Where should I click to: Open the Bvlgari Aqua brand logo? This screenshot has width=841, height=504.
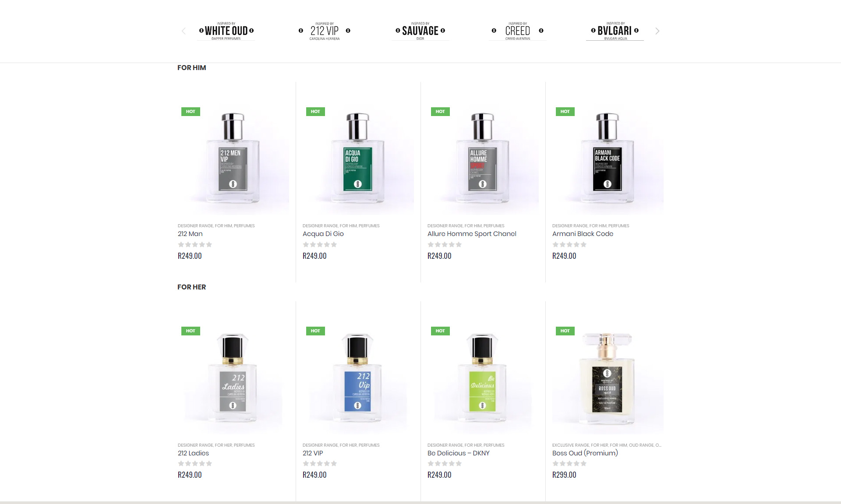point(615,31)
